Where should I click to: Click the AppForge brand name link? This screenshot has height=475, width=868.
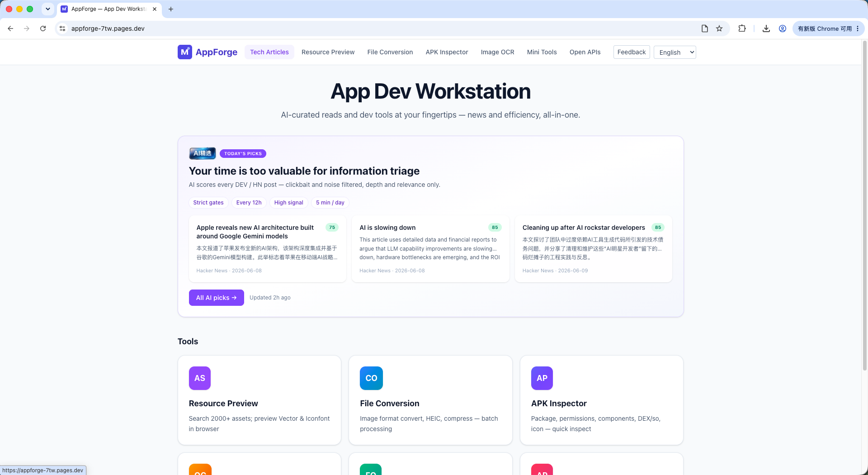click(217, 52)
